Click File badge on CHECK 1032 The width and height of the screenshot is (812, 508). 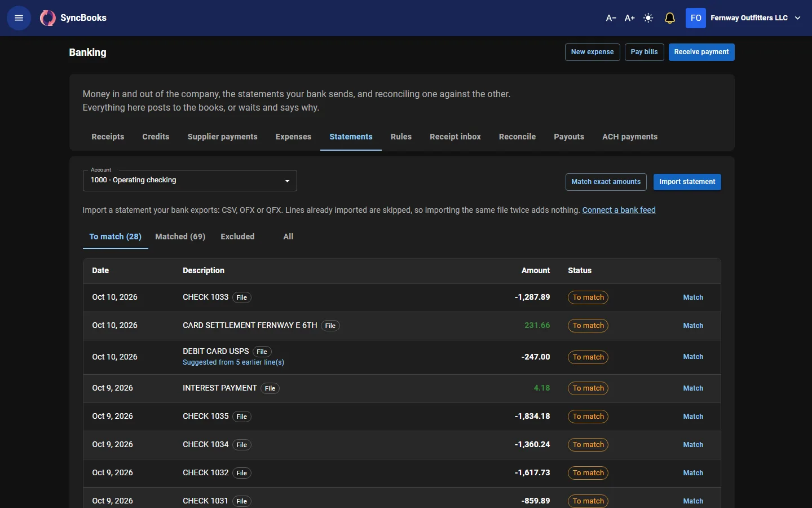tap(242, 473)
